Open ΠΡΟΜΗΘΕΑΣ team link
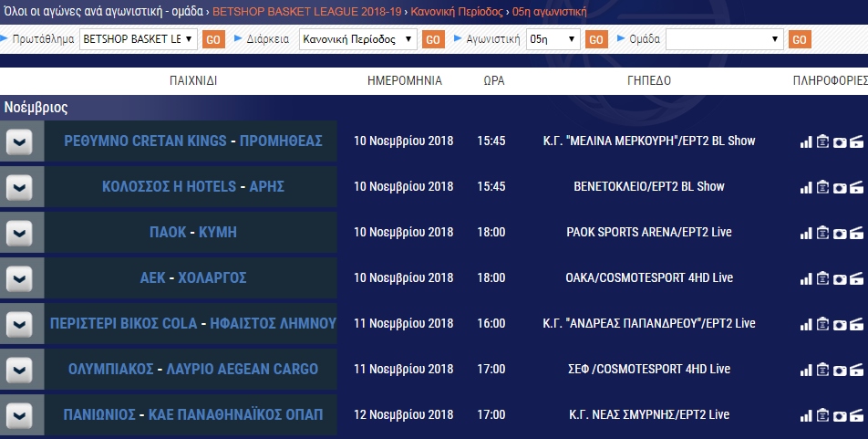The image size is (868, 439). (281, 141)
